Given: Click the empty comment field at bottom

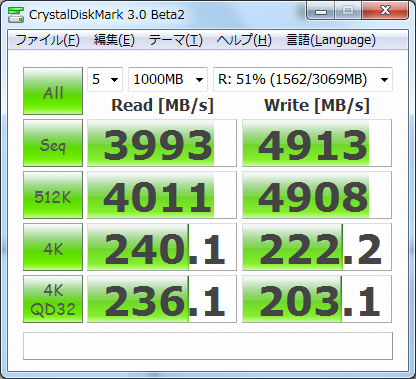Looking at the screenshot, I should [x=208, y=346].
